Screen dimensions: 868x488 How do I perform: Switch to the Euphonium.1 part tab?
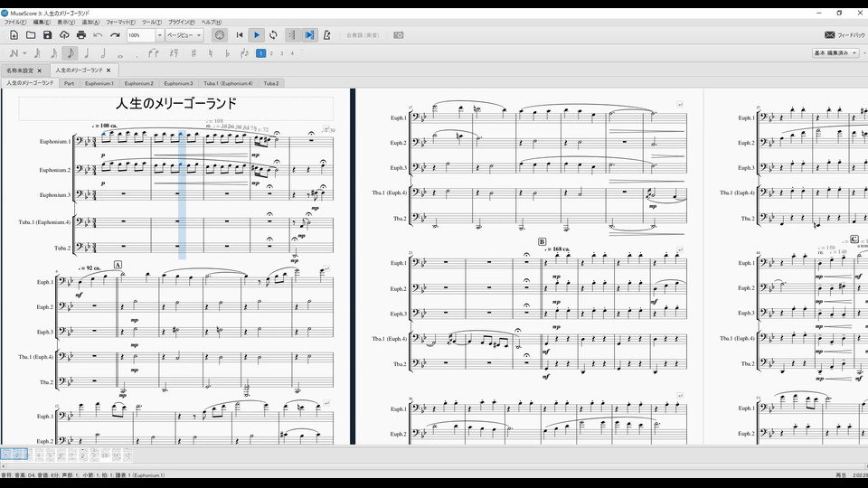[x=99, y=83]
